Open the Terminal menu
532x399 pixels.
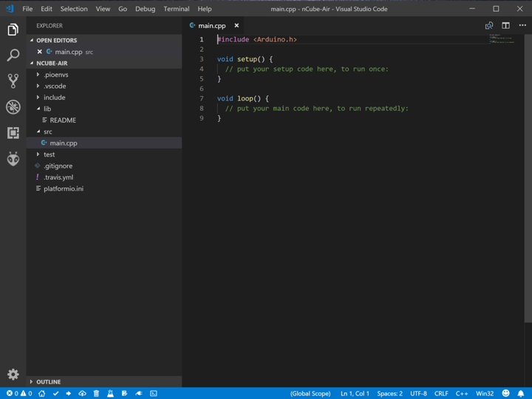click(177, 9)
